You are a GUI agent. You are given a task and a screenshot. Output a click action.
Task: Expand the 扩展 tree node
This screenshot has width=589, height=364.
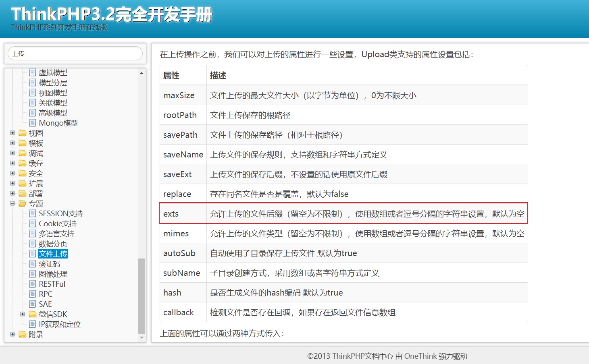point(12,183)
